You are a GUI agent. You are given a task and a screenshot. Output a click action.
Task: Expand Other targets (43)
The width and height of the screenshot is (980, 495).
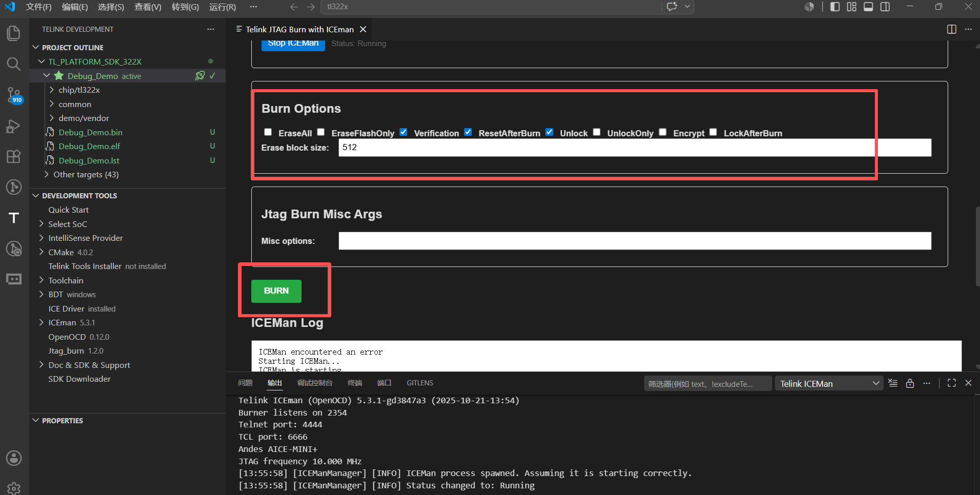(x=47, y=174)
